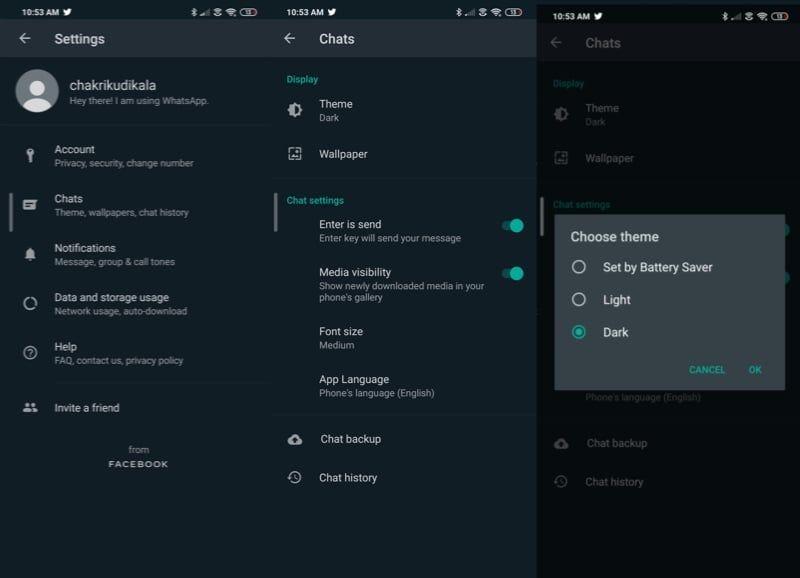Tap Chat backup cloud icon in middle screen

pos(295,439)
